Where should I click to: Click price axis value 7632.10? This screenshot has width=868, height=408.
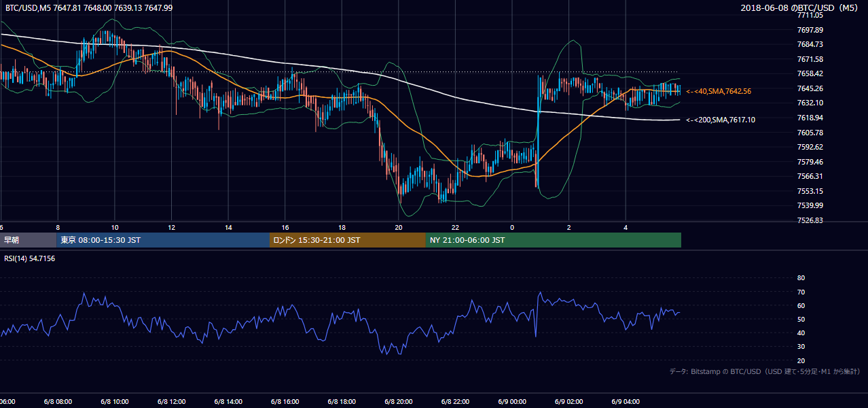coord(810,103)
